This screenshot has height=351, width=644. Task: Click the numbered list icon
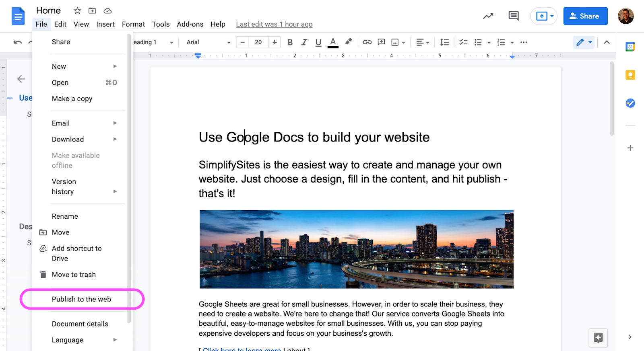pos(501,42)
